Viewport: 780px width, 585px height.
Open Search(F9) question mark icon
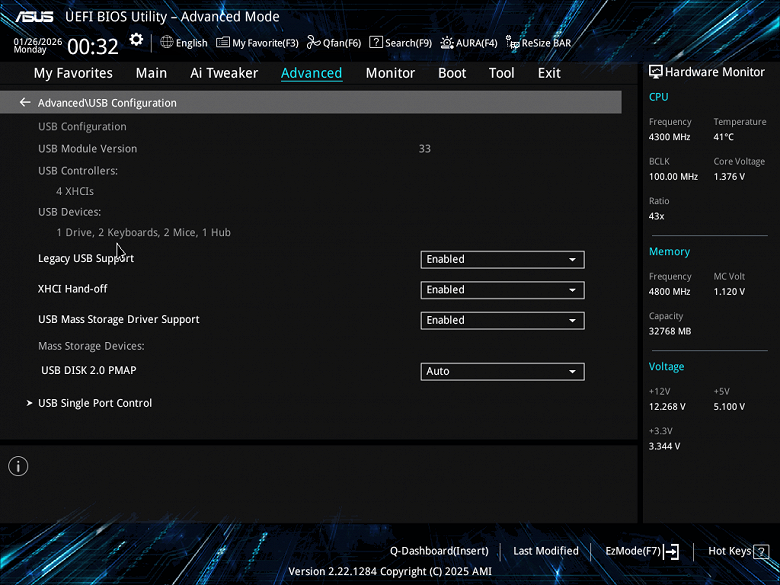(x=376, y=42)
